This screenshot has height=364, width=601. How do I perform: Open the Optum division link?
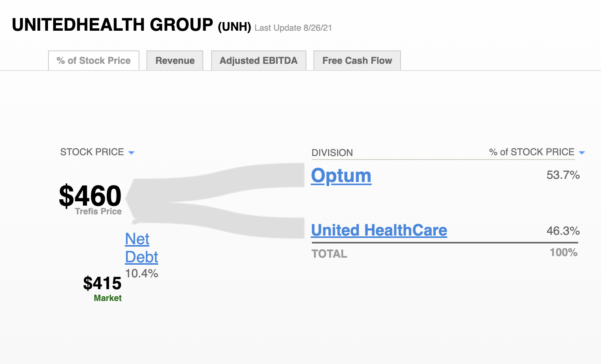pos(341,176)
